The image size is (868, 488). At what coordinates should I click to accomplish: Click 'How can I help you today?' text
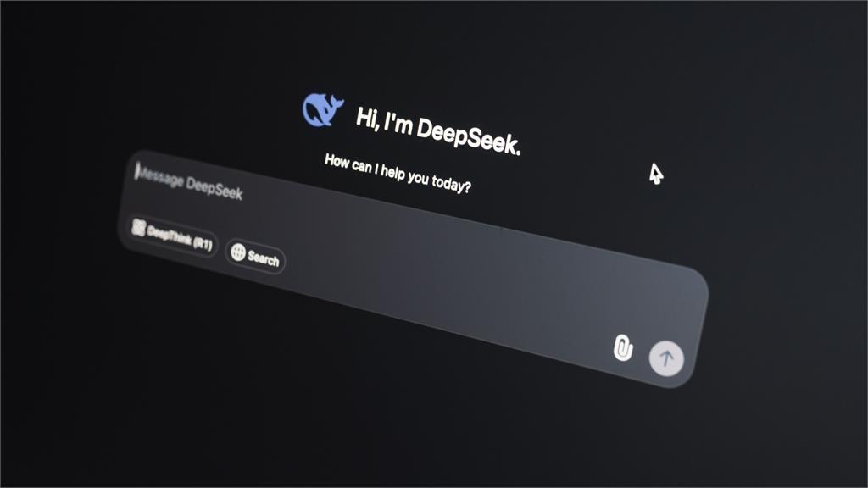(398, 174)
